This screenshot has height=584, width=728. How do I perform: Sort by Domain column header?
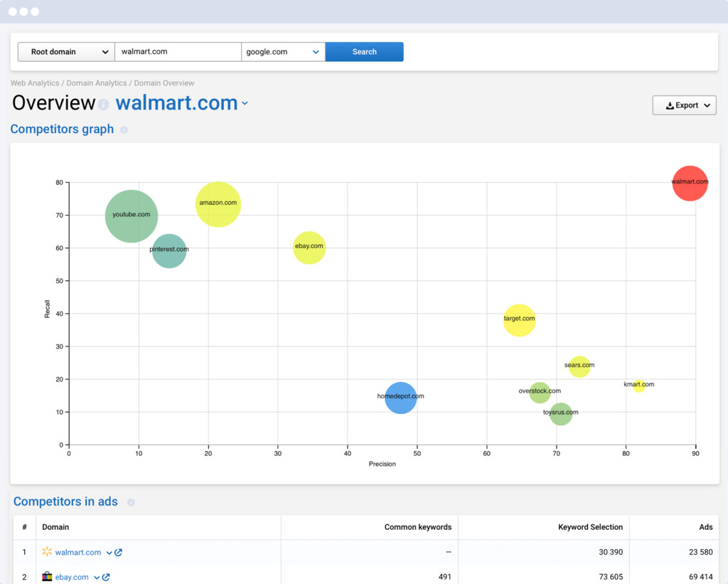point(55,527)
